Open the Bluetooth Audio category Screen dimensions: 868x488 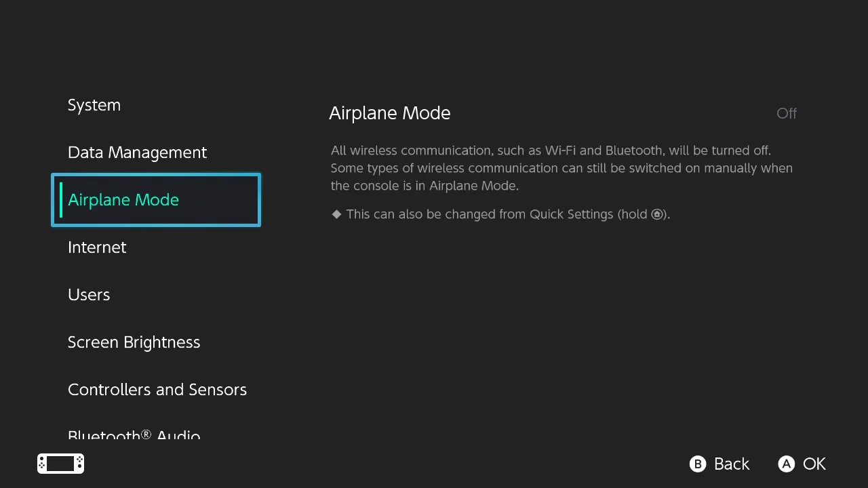point(134,434)
